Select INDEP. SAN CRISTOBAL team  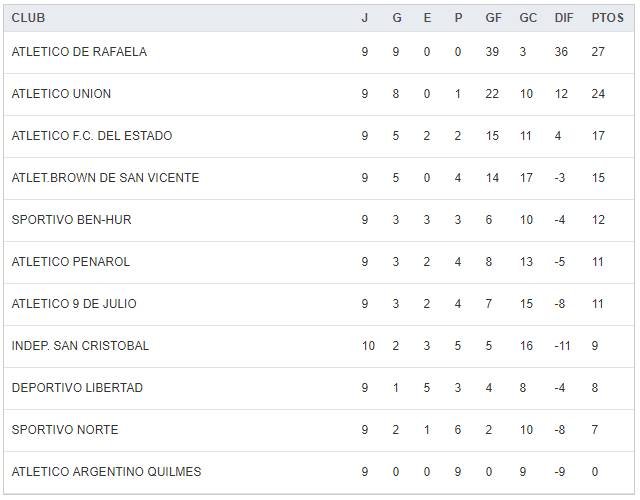80,346
